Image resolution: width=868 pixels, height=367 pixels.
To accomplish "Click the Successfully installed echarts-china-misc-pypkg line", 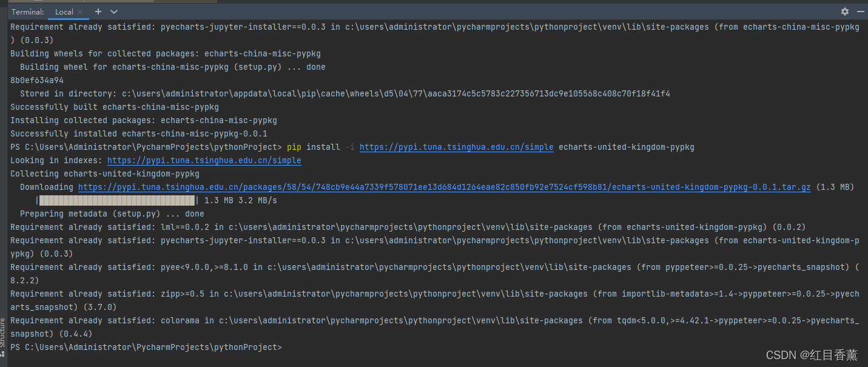I will (x=139, y=134).
